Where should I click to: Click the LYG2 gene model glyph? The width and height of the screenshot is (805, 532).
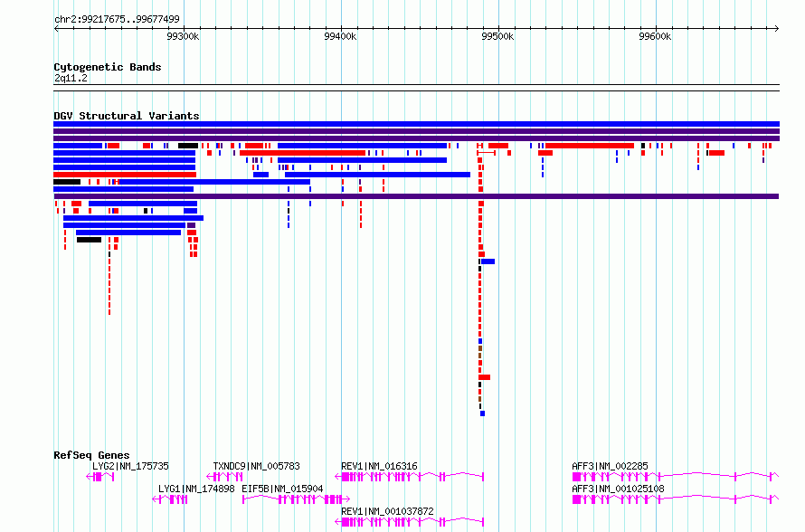click(x=100, y=477)
